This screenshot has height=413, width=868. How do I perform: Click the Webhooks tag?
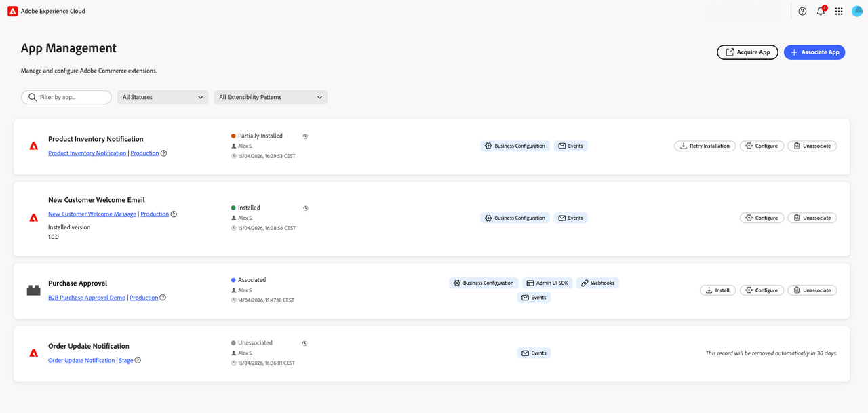(x=597, y=283)
